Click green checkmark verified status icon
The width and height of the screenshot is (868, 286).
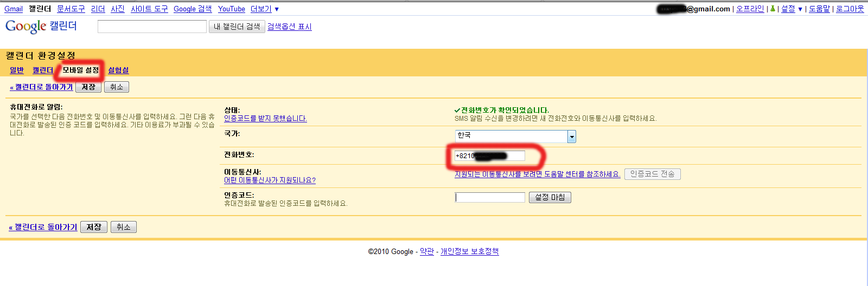(x=457, y=110)
